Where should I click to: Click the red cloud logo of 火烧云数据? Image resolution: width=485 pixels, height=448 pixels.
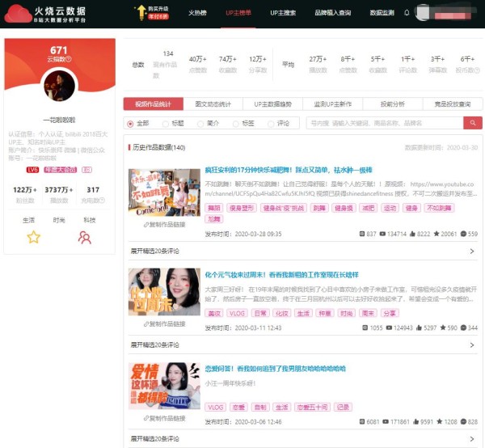(x=18, y=14)
